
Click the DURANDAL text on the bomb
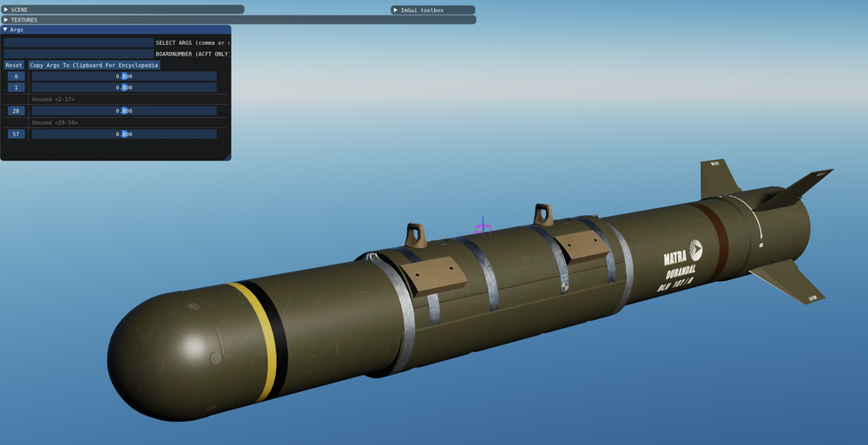[681, 274]
